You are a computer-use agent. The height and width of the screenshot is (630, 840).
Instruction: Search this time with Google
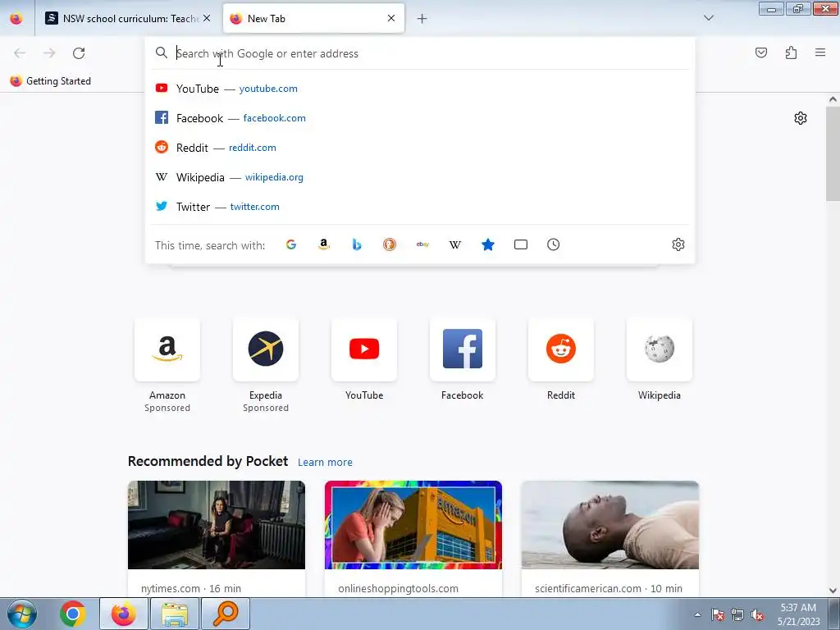(x=291, y=244)
